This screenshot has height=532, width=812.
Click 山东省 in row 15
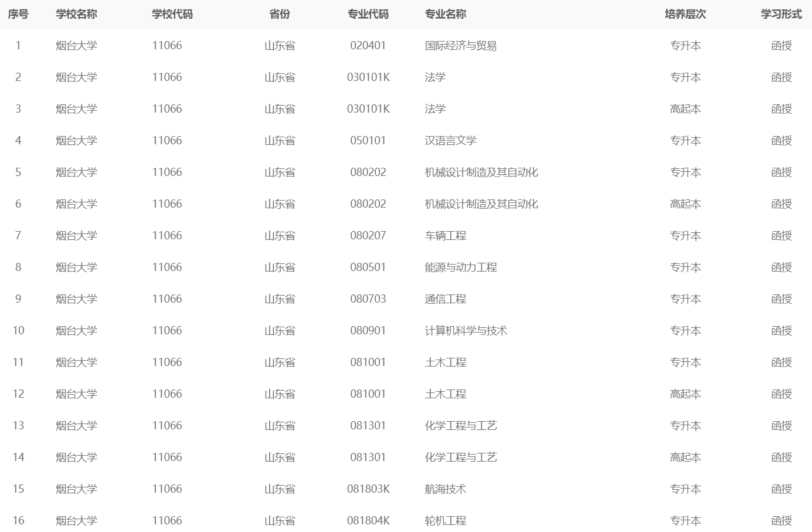(x=280, y=489)
